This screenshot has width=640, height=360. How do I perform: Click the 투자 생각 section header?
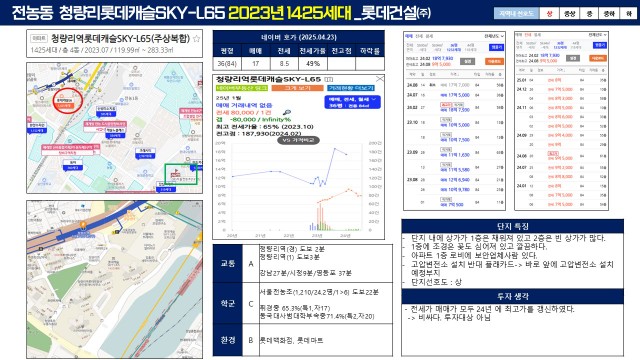(x=512, y=296)
